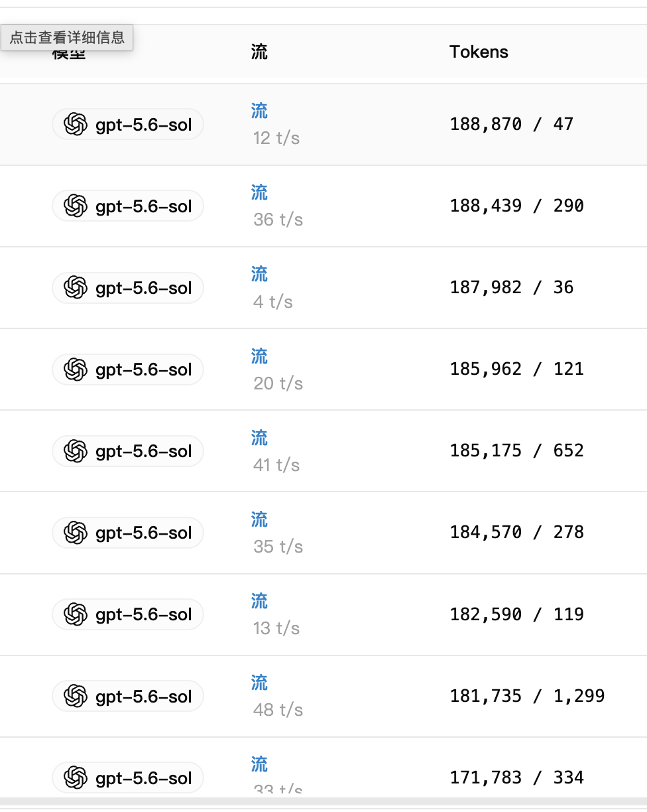Select the OpenAI icon in the 13 t/s row
This screenshot has height=812, width=647.
pyautogui.click(x=76, y=614)
